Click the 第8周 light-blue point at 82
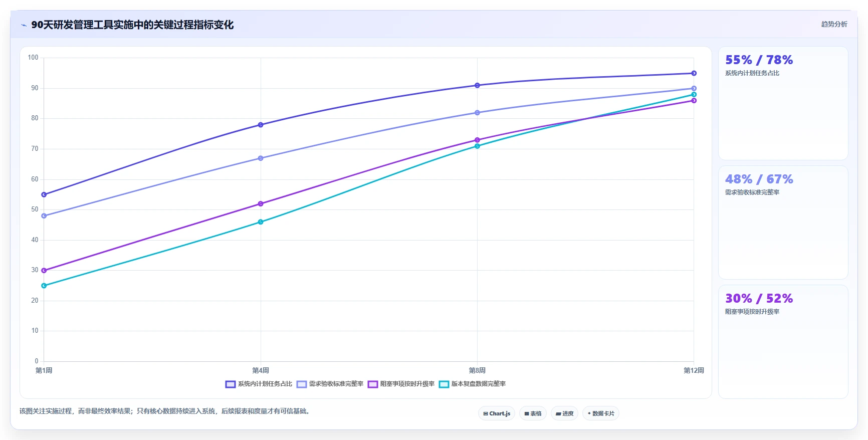 point(477,113)
